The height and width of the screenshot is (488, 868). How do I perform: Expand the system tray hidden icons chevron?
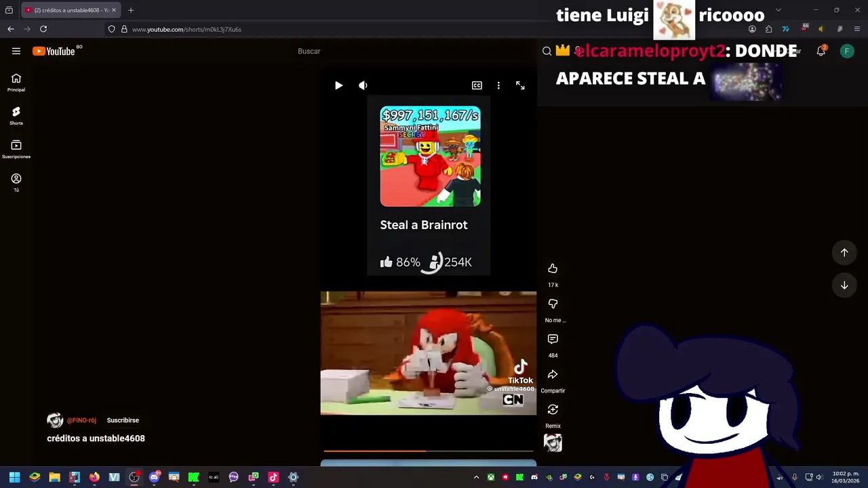coord(476,477)
